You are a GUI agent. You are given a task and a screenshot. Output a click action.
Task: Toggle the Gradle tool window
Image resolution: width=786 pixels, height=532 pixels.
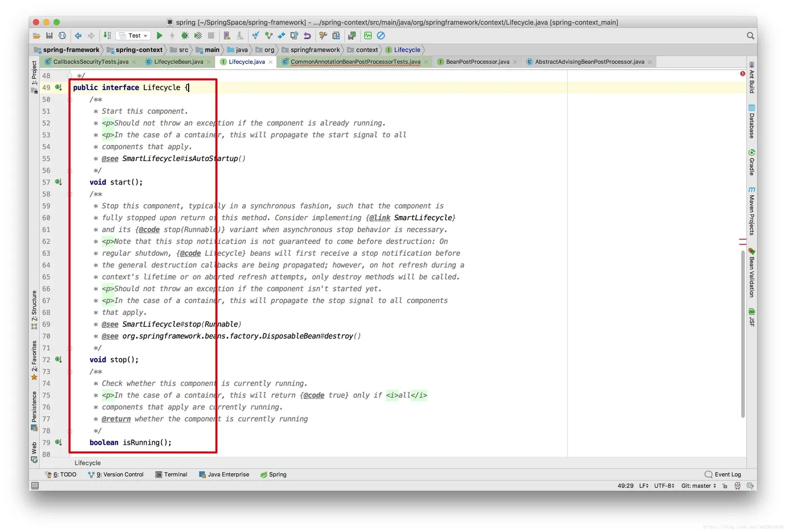click(x=752, y=162)
